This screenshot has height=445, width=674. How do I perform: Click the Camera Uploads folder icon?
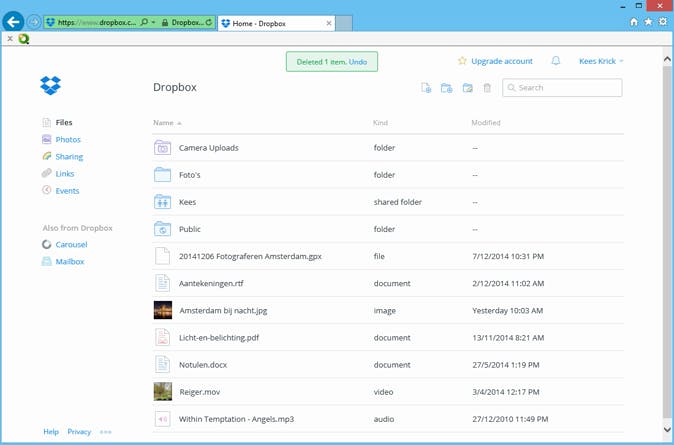pos(162,148)
